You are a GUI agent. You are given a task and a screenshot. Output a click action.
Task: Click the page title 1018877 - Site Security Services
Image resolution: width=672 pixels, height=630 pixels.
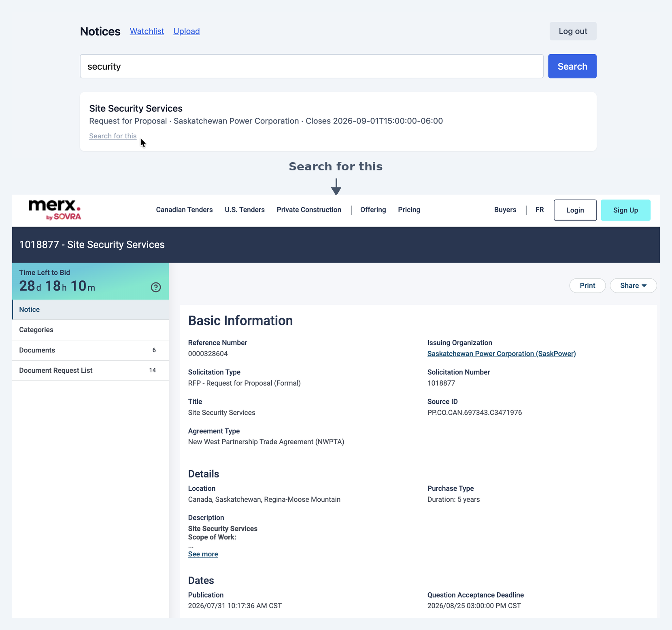(x=92, y=244)
